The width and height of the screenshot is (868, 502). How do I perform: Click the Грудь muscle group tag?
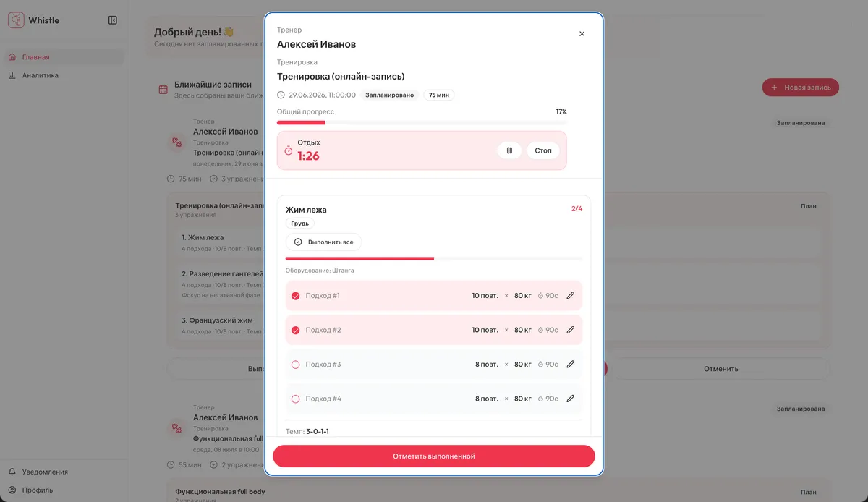pos(299,224)
